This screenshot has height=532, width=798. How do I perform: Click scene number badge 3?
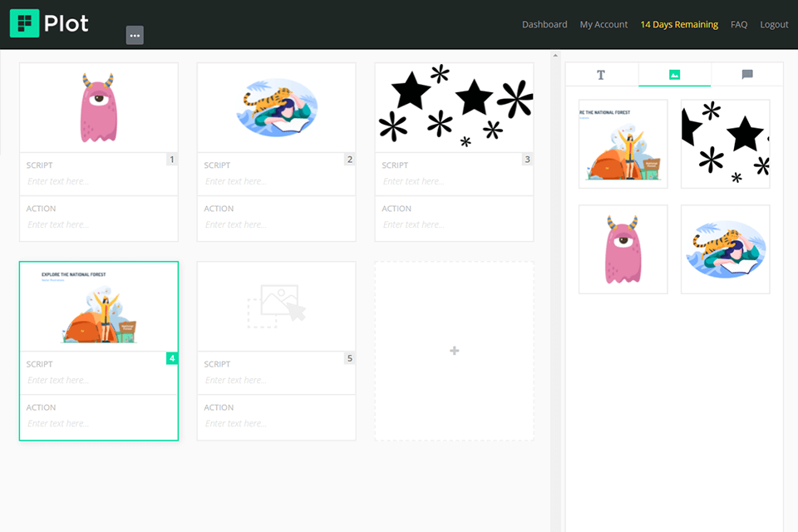527,160
